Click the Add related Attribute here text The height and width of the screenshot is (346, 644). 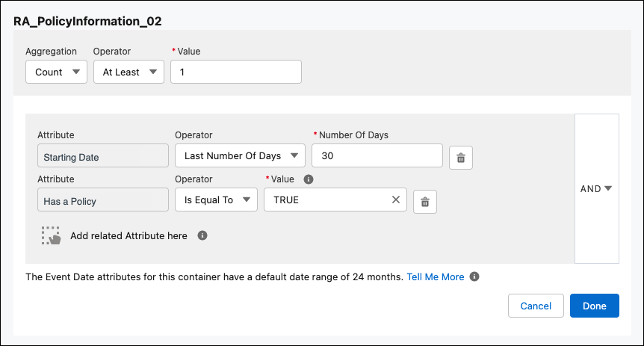129,236
